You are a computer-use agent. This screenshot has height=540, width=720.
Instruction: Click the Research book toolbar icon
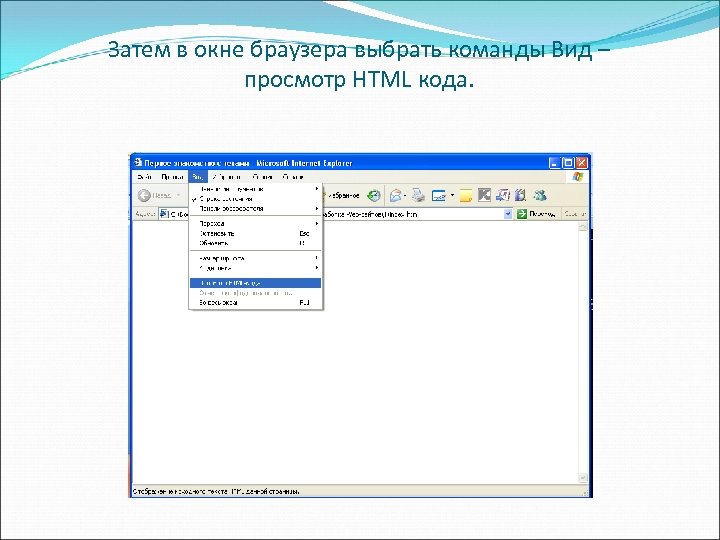tap(520, 196)
